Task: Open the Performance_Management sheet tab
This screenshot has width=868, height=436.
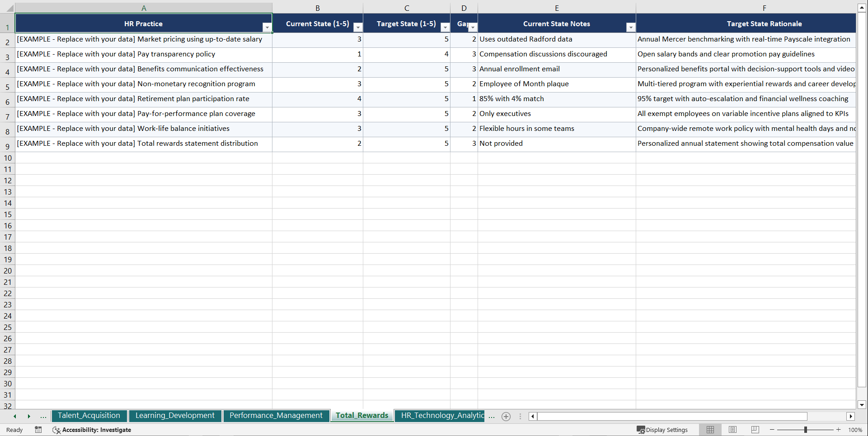Action: [x=276, y=416]
